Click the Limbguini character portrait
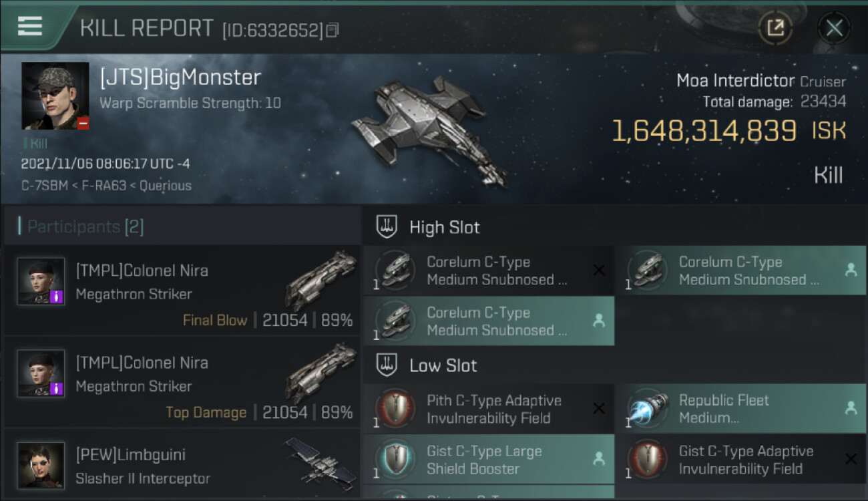 [x=41, y=466]
